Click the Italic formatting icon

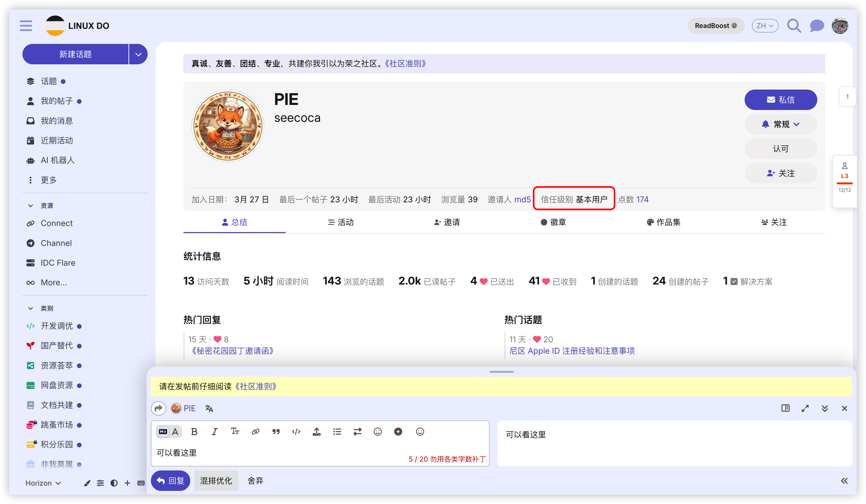pyautogui.click(x=214, y=432)
